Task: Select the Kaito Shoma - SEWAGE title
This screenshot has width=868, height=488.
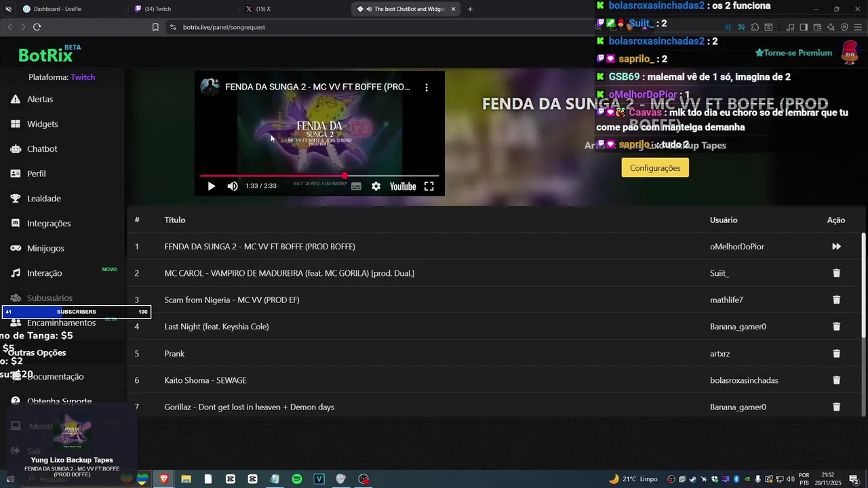Action: coord(205,380)
